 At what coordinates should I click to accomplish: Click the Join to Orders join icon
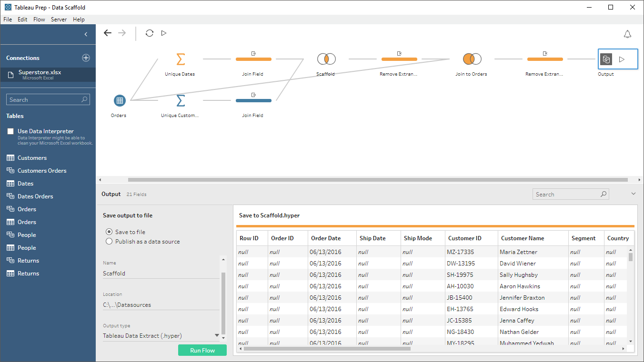point(472,59)
